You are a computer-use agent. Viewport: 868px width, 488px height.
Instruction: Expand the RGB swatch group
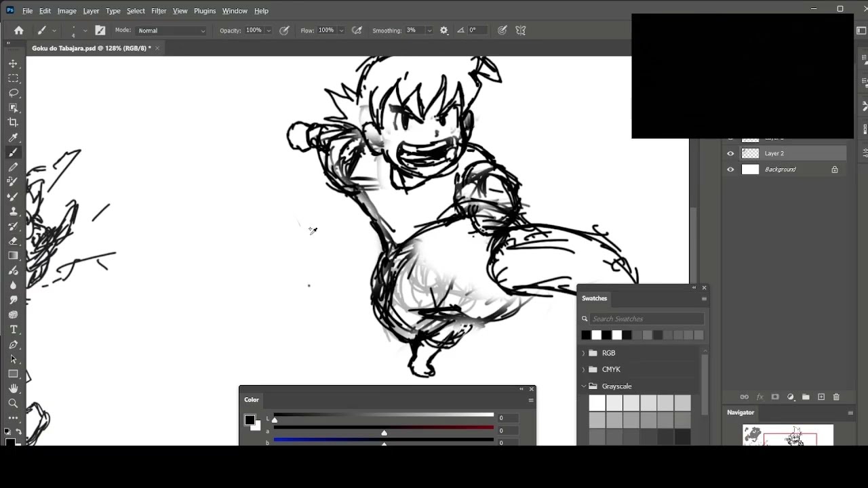(583, 353)
